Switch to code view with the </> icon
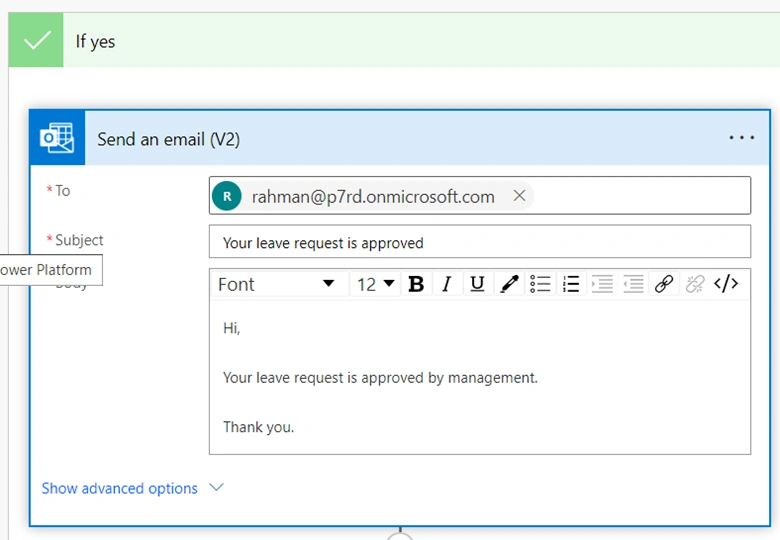 726,284
